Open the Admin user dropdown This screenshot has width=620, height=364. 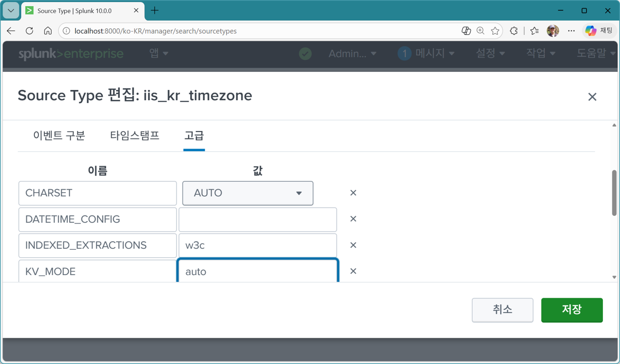[352, 53]
